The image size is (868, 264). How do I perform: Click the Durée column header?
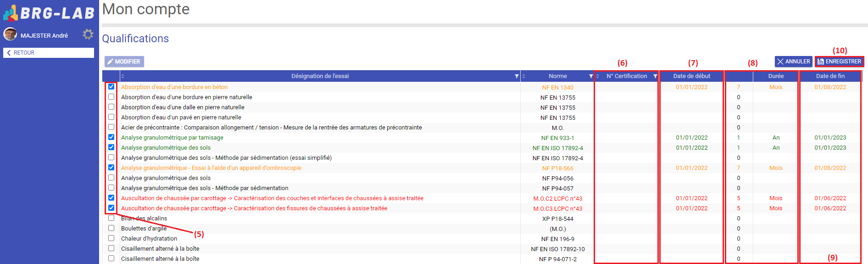[776, 76]
